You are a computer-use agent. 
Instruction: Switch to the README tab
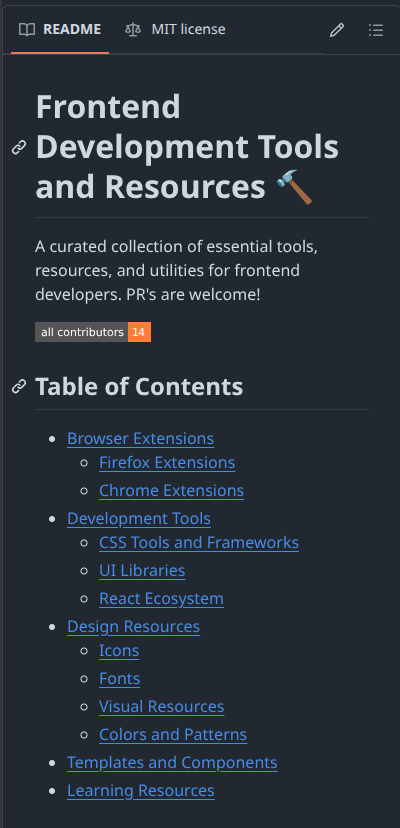(60, 30)
